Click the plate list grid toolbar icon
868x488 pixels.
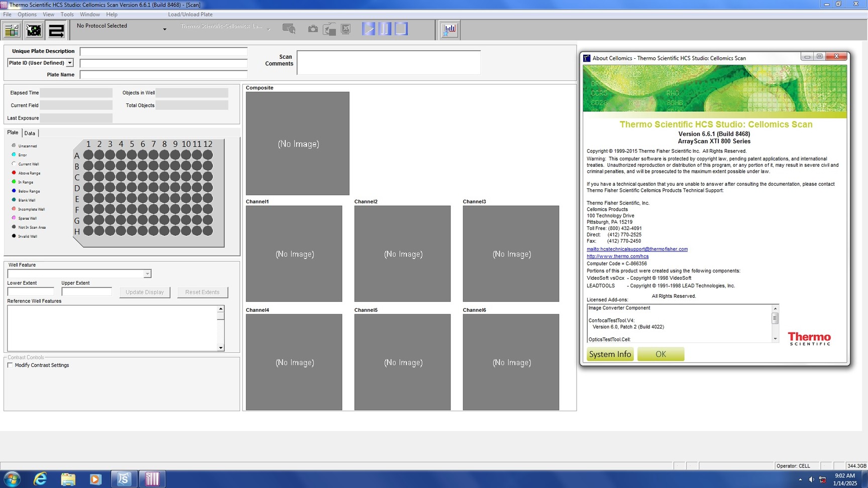12,31
